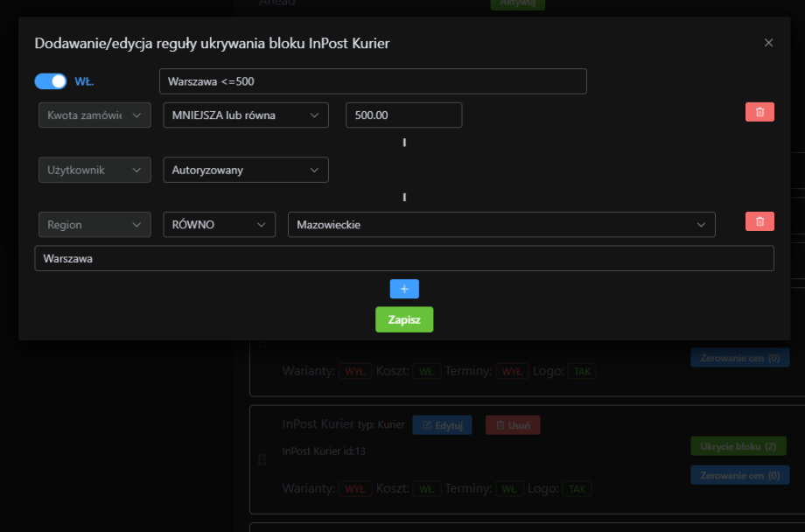Click the Usuń trash button for InPost Kurier

coord(513,425)
